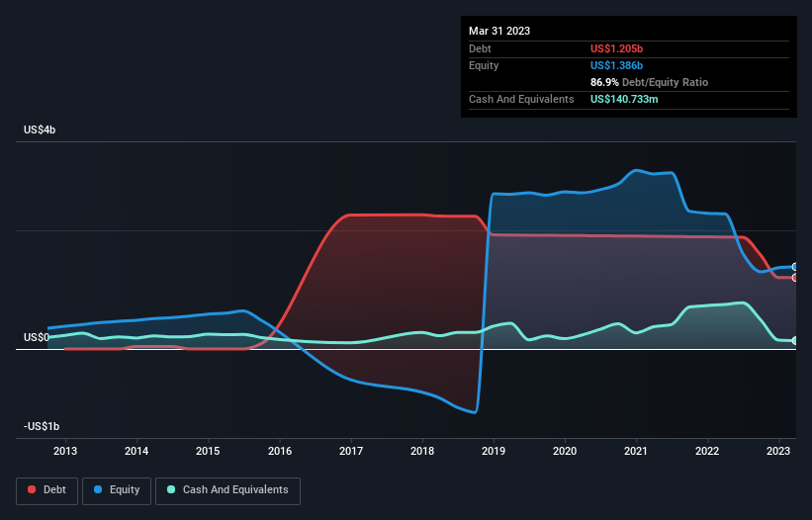Select the blue Equity endpoint marker
This screenshot has height=520, width=812.
(x=795, y=267)
